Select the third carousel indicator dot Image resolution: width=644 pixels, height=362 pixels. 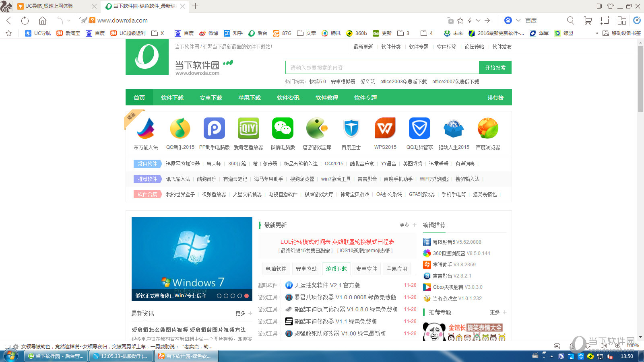point(233,296)
